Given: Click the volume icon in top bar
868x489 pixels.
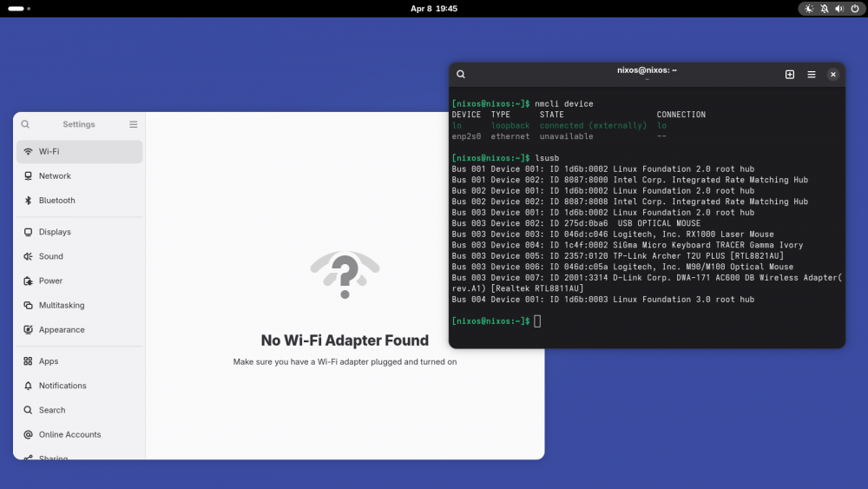Looking at the screenshot, I should [x=839, y=9].
